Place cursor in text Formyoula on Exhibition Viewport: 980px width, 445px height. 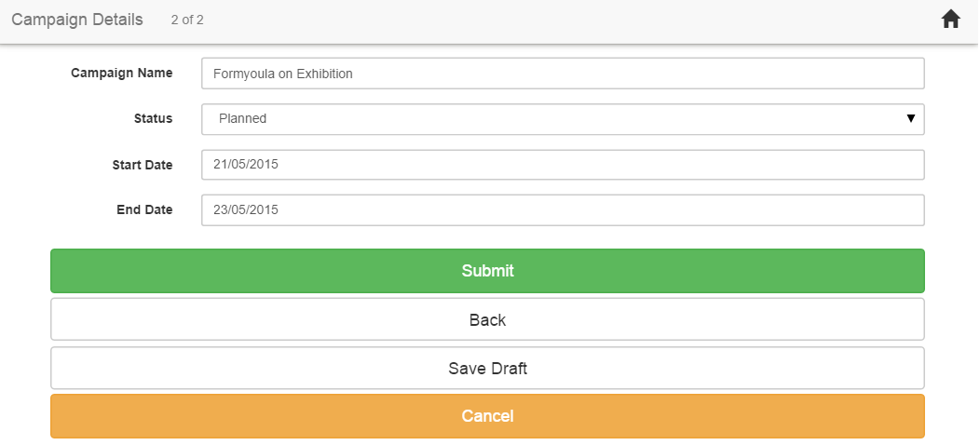pos(282,74)
